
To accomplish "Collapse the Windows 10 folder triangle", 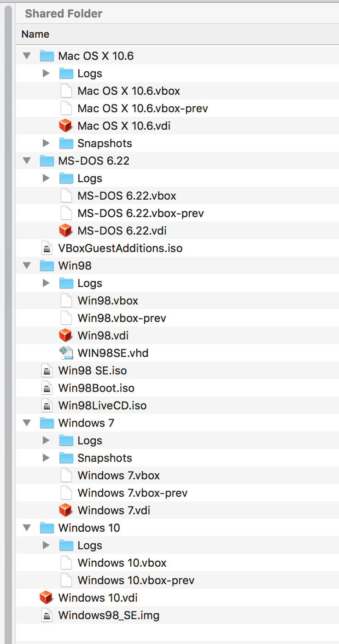I will point(27,528).
